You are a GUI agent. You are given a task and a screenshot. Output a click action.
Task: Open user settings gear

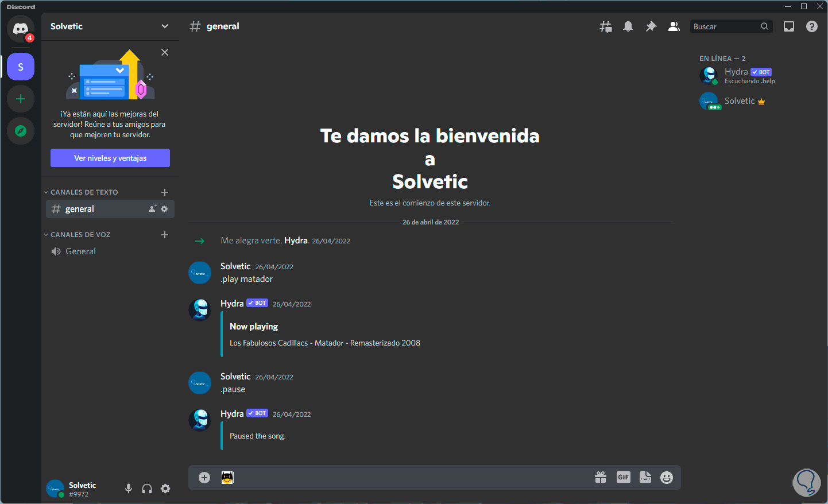point(165,489)
